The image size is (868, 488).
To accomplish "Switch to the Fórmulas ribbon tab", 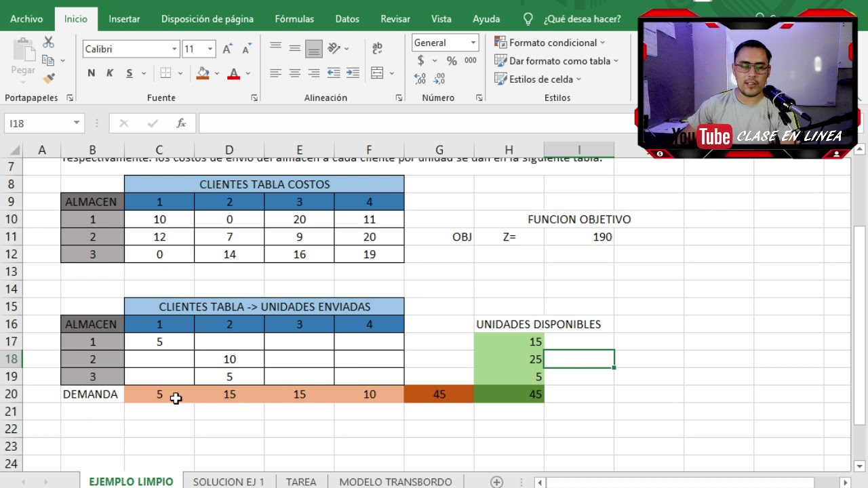I will pyautogui.click(x=294, y=19).
